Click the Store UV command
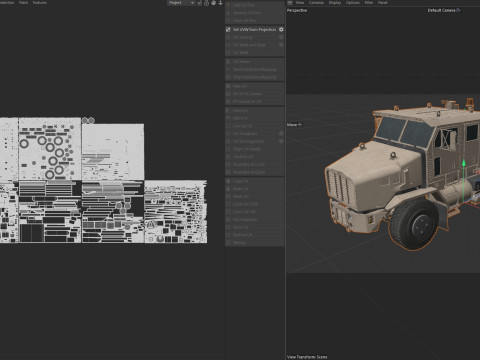This screenshot has width=480, height=360. click(255, 227)
